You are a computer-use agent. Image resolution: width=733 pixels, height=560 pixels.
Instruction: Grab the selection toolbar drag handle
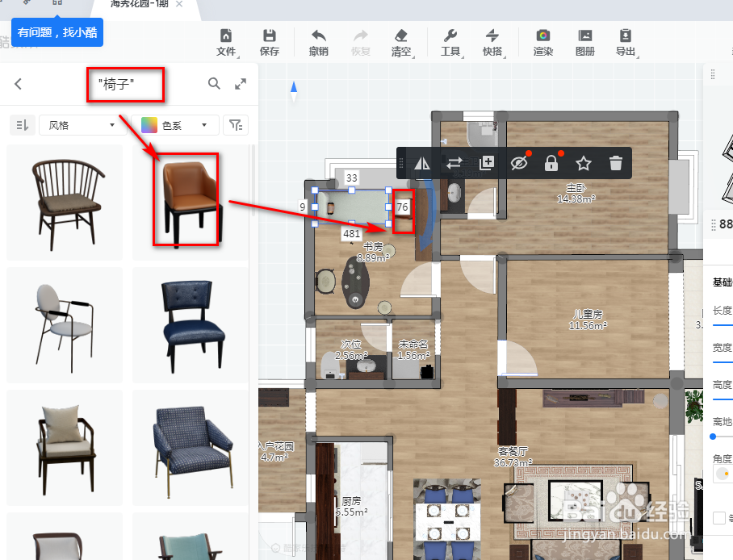(401, 163)
